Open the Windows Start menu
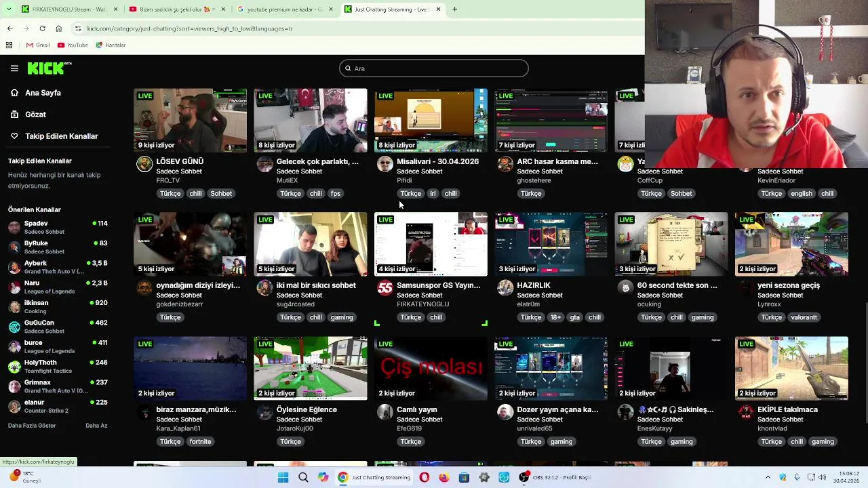Image resolution: width=868 pixels, height=488 pixels. click(283, 477)
